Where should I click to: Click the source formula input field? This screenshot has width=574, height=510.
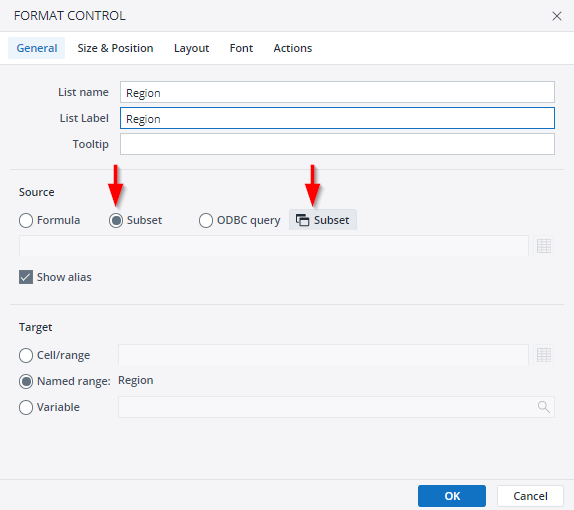[x=274, y=246]
